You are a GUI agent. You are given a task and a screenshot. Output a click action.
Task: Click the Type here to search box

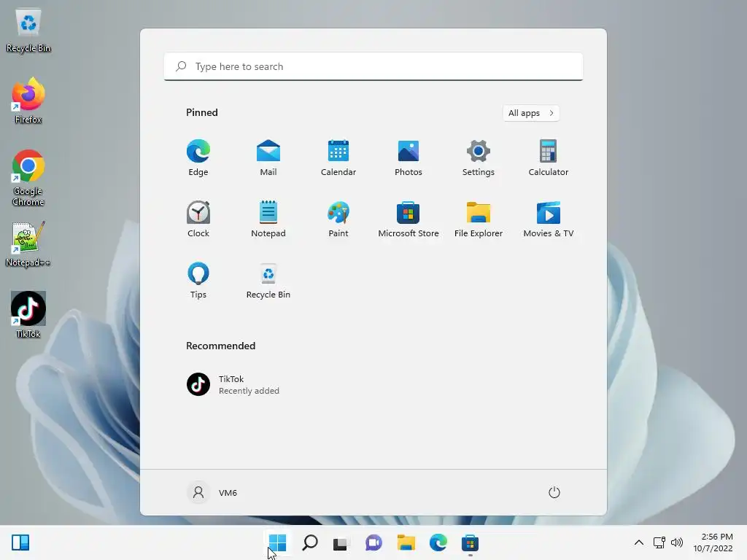tap(373, 66)
